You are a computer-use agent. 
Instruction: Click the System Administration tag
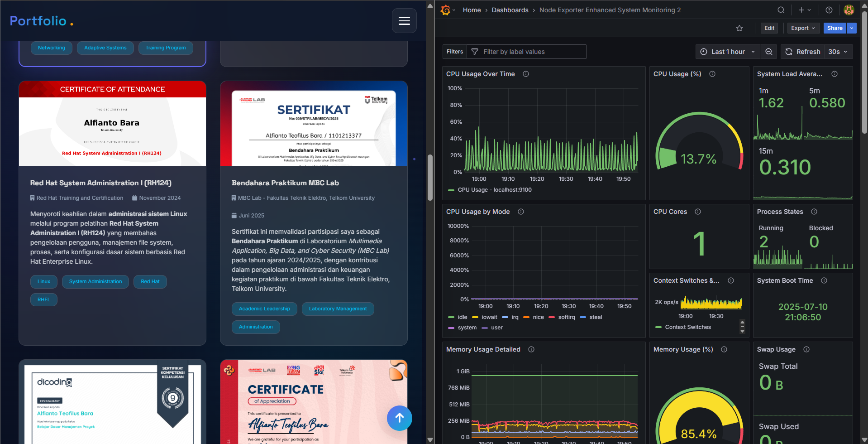[x=95, y=282]
